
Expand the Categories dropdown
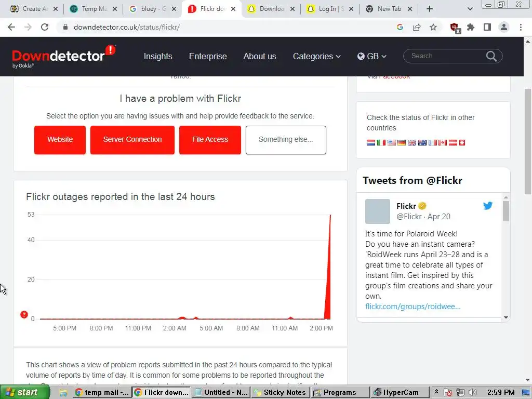click(x=316, y=56)
